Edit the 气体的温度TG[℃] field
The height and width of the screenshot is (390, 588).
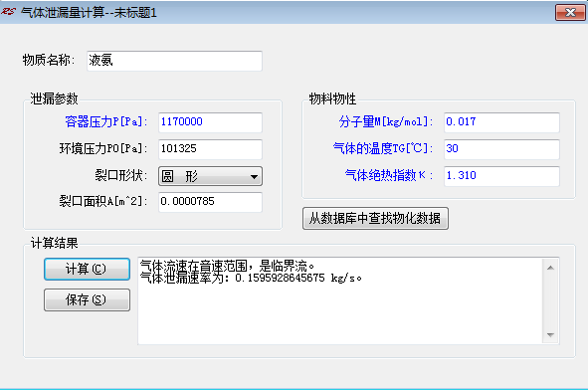[x=501, y=149]
